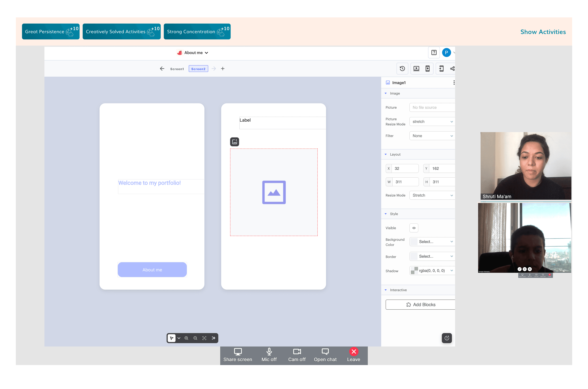Click the mobile preview icon
Screen dimensions: 588x389
tap(428, 69)
